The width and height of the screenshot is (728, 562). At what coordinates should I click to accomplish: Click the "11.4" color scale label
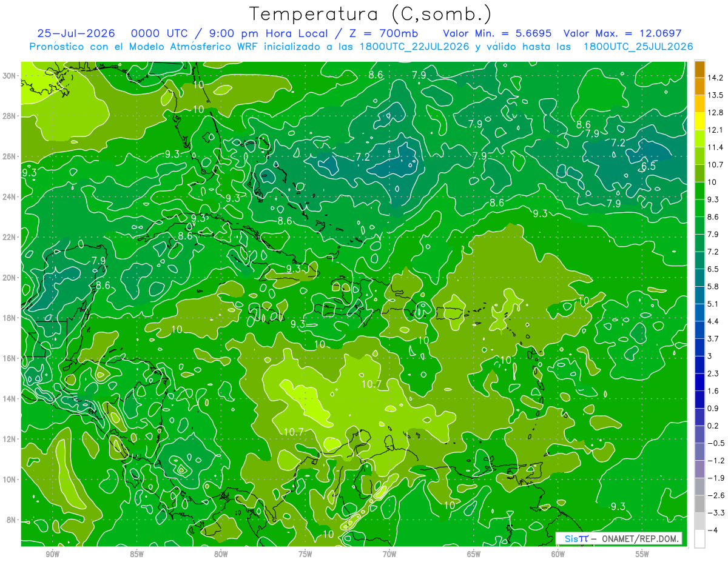point(715,147)
